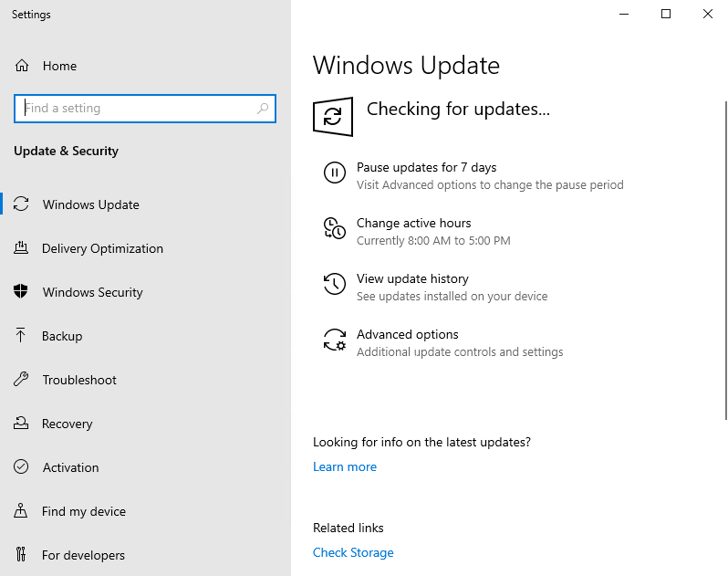
Task: Focus the Find a setting search box
Action: (145, 109)
